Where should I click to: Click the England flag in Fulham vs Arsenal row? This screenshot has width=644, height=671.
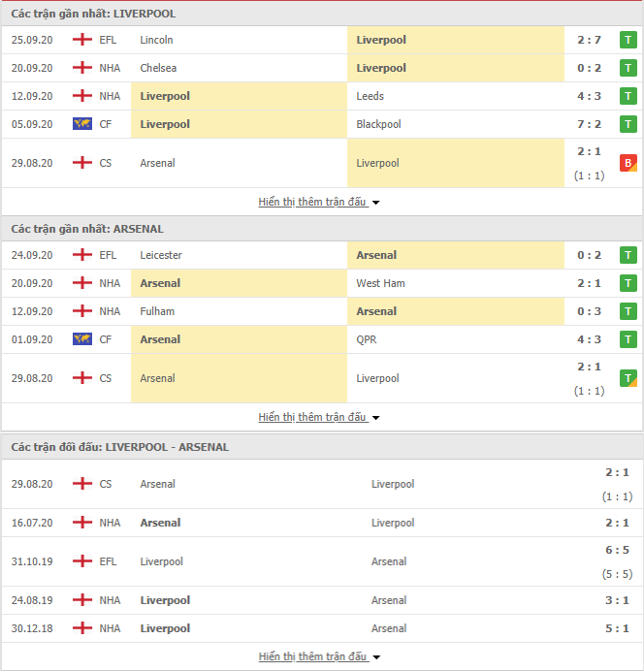pos(82,311)
